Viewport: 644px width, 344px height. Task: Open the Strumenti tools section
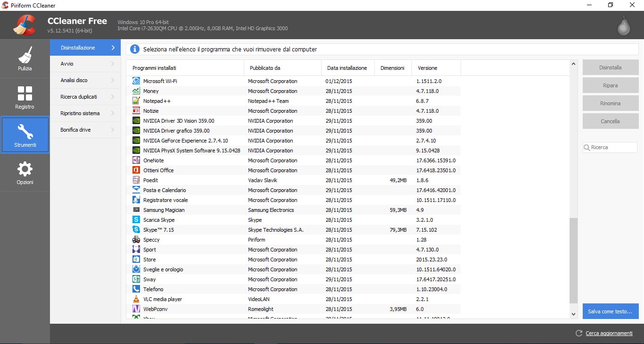[25, 134]
